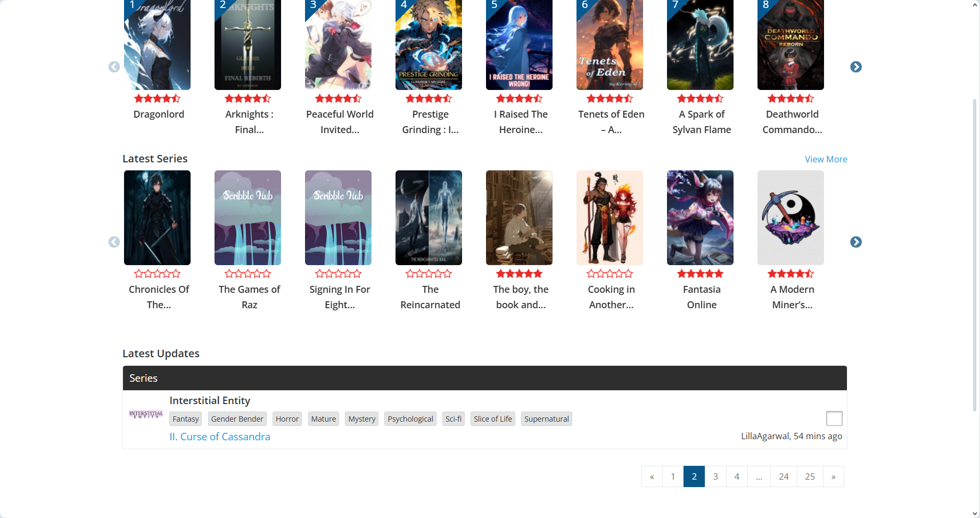Click the left arrow beside Latest Series
Viewport: 980px width, 518px height.
click(x=114, y=242)
